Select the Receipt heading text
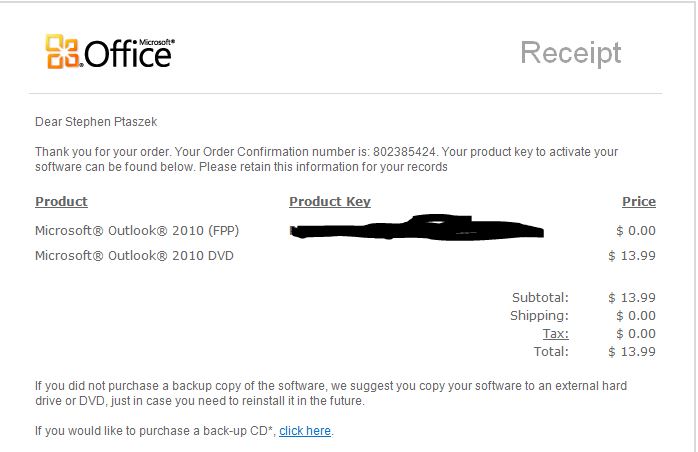Viewport: 698px width, 452px height. [571, 53]
